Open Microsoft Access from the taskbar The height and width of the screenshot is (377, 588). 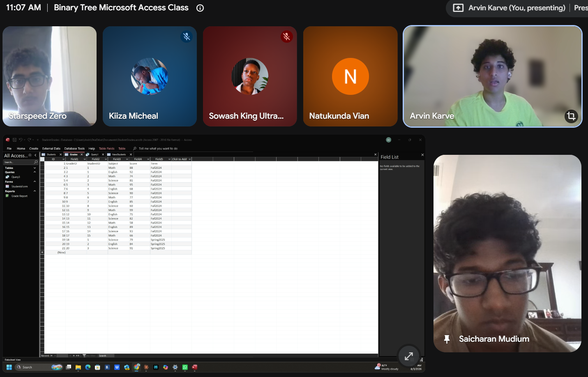[x=195, y=367]
